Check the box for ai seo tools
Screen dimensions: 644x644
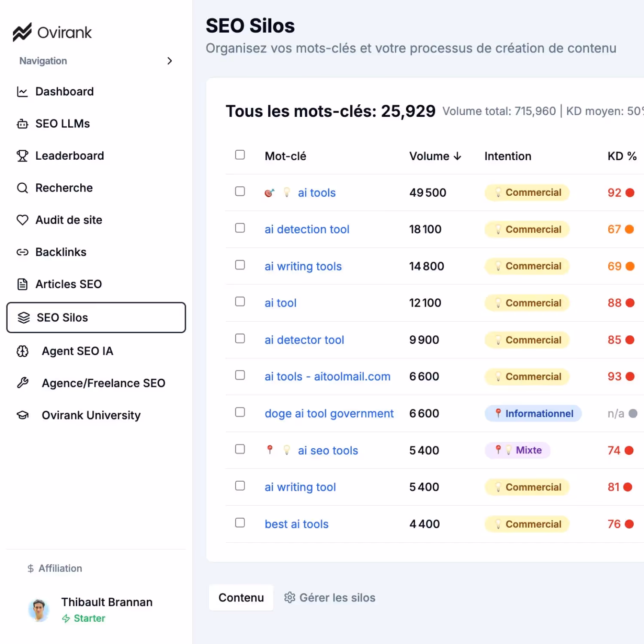coord(240,449)
